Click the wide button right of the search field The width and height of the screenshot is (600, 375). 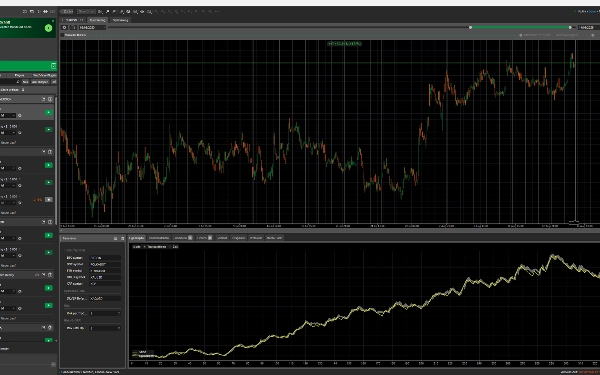(x=40, y=82)
